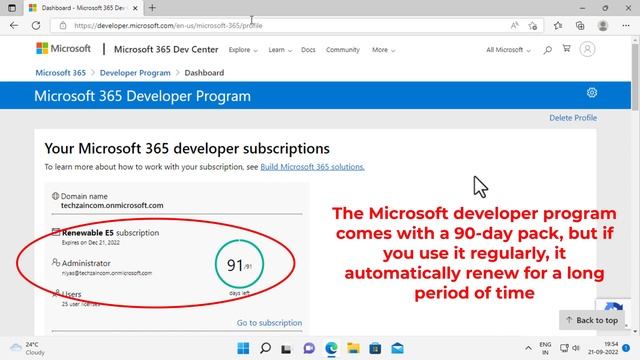Toggle Read aloud icon in address bar
The height and width of the screenshot is (360, 640).
(x=514, y=25)
